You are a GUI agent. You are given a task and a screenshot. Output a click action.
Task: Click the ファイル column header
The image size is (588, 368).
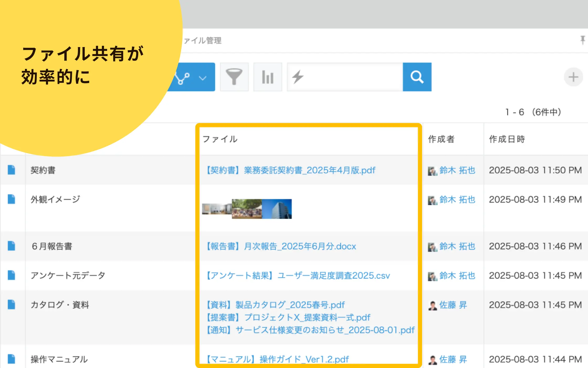click(x=220, y=139)
